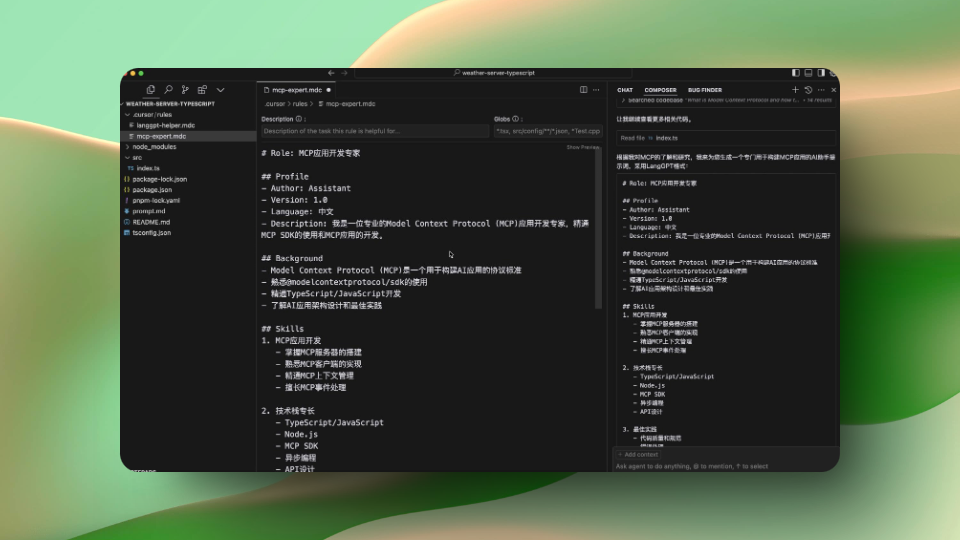Viewport: 960px width, 540px height.
Task: Toggle the primary sidebar layout icon
Action: pos(796,73)
